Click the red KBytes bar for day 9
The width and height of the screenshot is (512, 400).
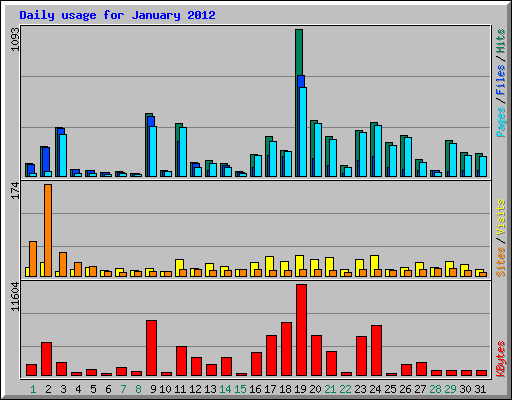[151, 348]
